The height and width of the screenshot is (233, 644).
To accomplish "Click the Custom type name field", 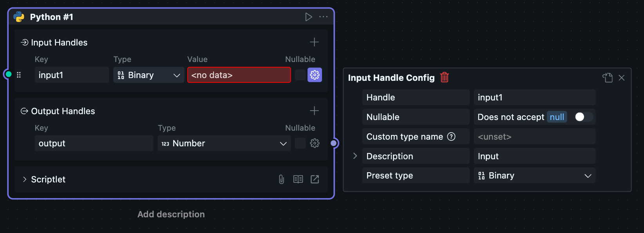I will coord(534,137).
